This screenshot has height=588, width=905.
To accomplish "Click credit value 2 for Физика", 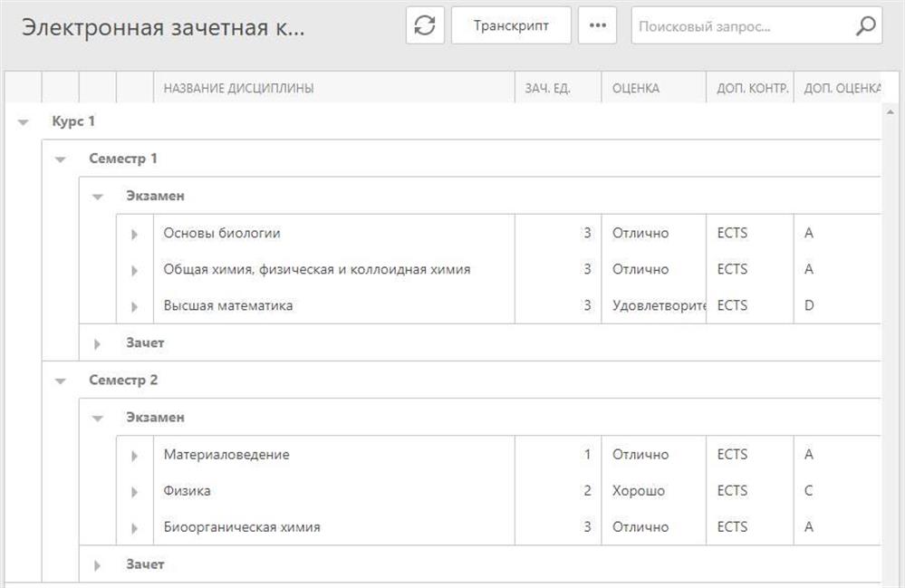I will (587, 491).
